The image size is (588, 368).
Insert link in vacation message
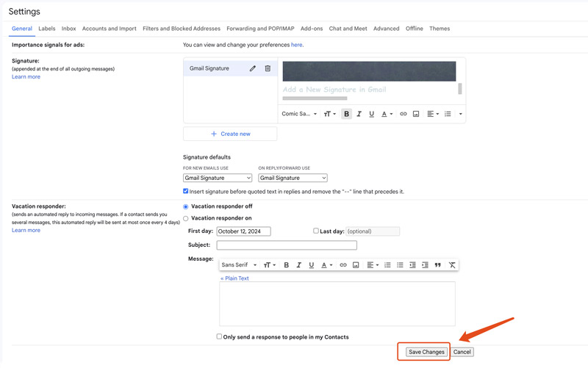[x=343, y=265]
